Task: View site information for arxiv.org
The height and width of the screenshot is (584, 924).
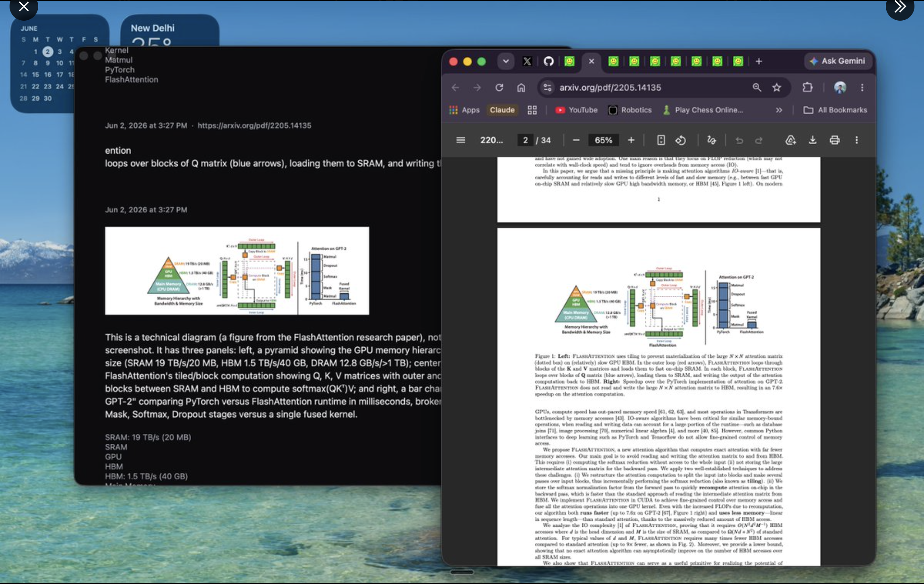Action: (x=547, y=87)
